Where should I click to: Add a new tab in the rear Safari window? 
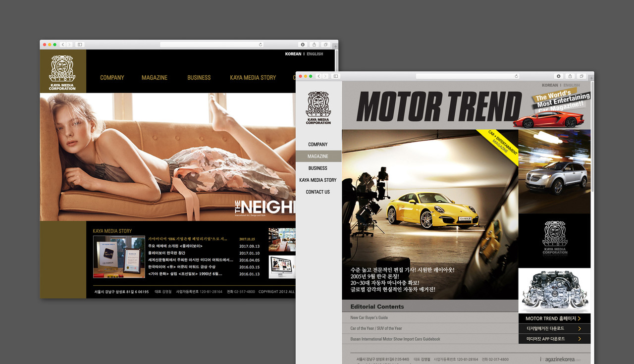[335, 46]
